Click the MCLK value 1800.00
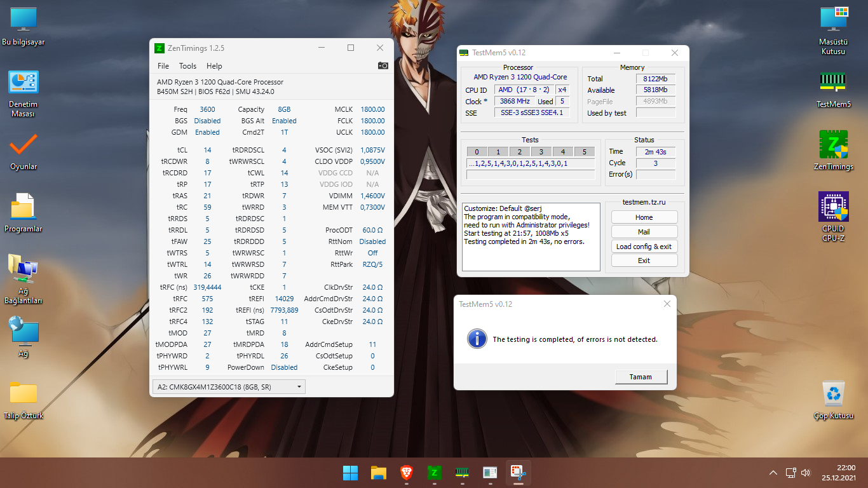The width and height of the screenshot is (868, 488). click(x=372, y=109)
